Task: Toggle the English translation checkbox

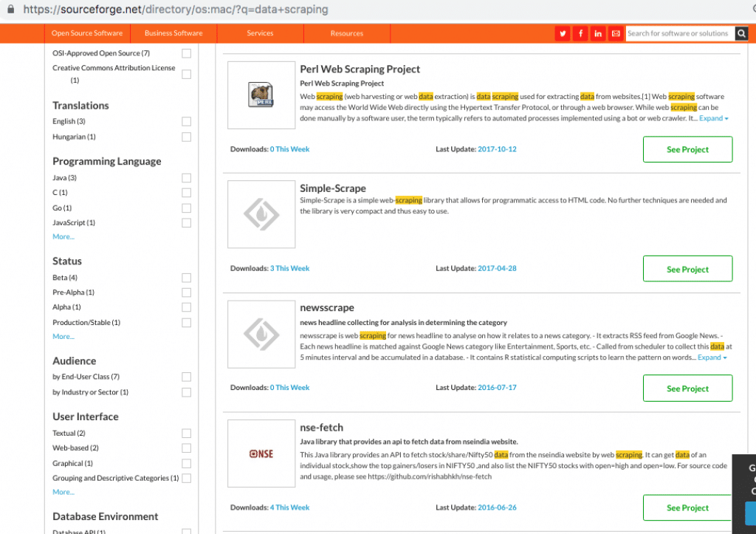Action: [186, 122]
